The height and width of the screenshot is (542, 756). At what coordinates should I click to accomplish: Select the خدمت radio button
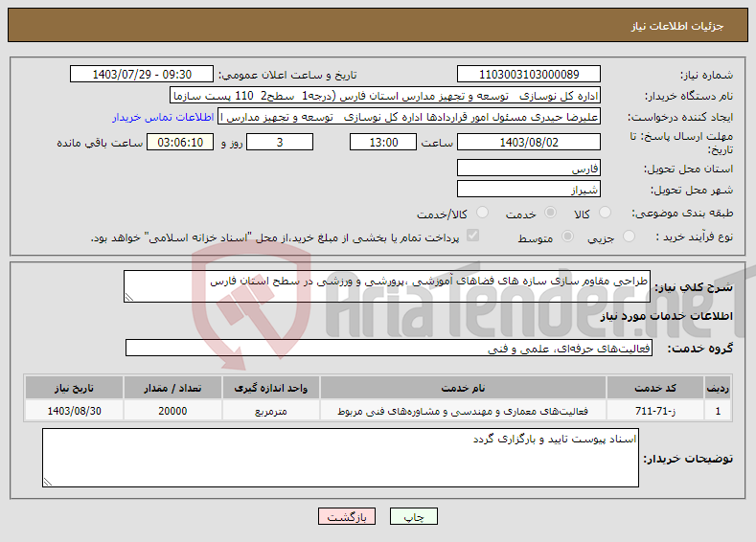(x=550, y=213)
